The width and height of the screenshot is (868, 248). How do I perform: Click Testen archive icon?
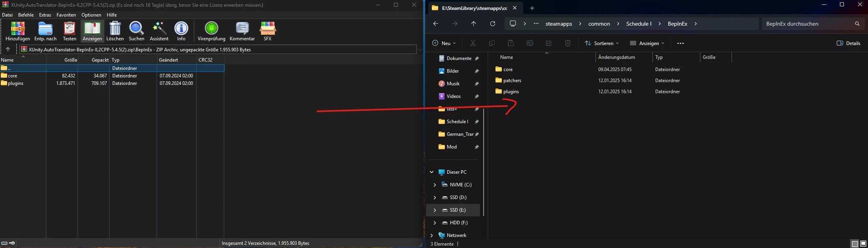coord(70,31)
